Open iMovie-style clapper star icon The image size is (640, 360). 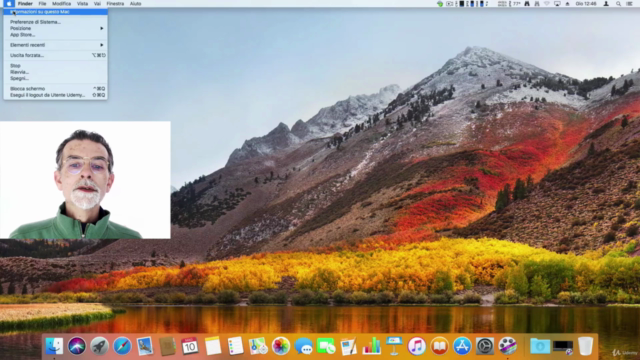(507, 346)
